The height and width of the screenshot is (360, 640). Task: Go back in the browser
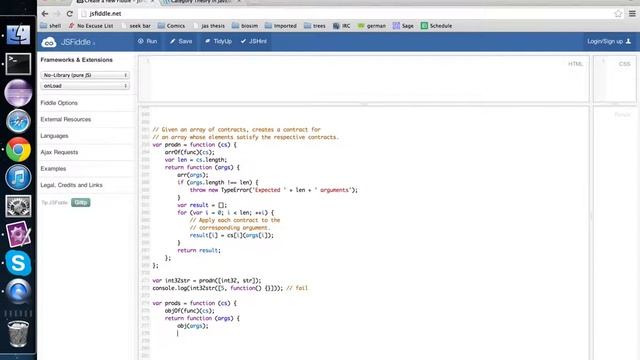click(x=45, y=13)
